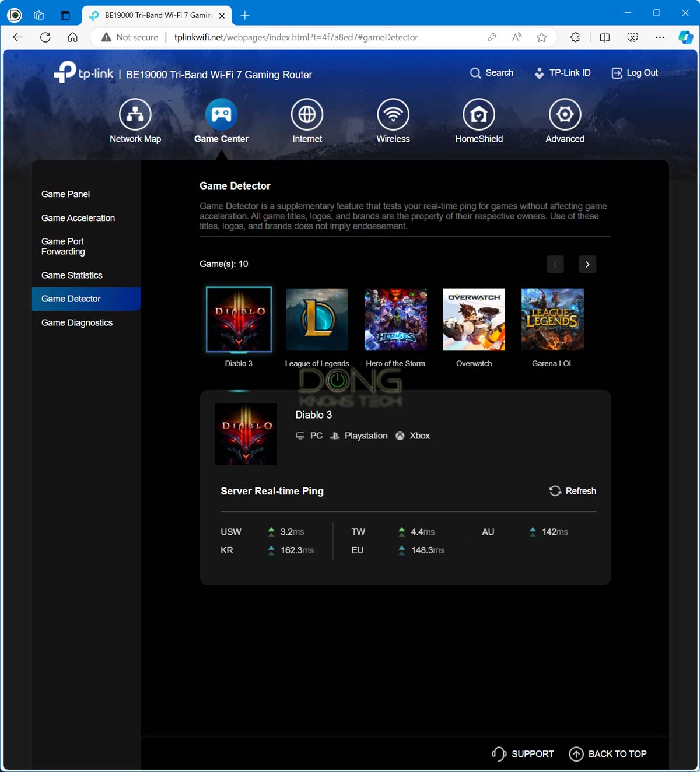This screenshot has height=772, width=700.
Task: Click the SUPPORT link
Action: click(523, 754)
